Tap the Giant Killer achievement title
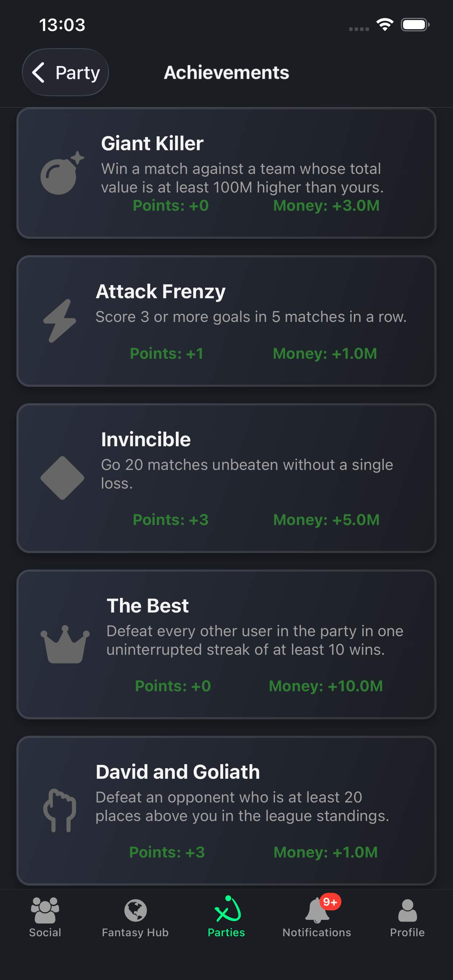The height and width of the screenshot is (980, 453). coord(152,143)
